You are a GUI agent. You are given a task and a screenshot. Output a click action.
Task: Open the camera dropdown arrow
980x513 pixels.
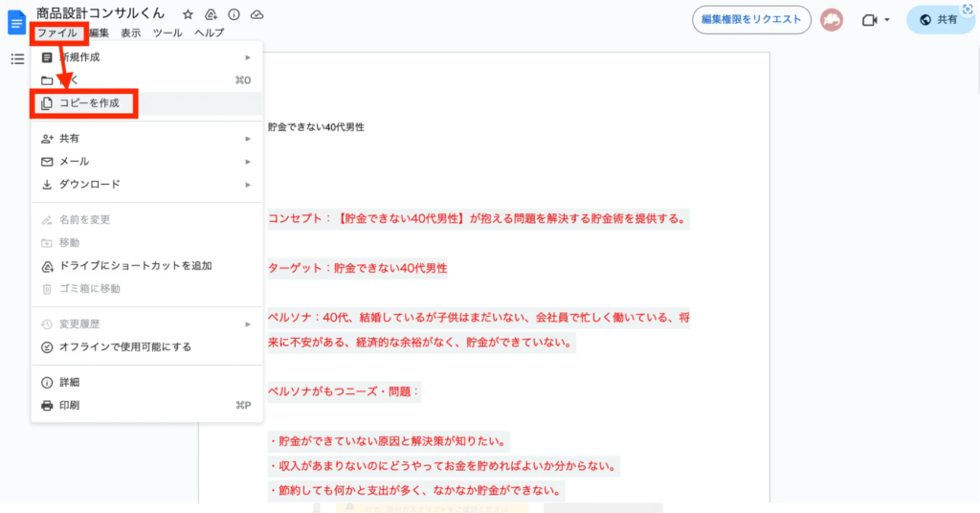tap(887, 20)
